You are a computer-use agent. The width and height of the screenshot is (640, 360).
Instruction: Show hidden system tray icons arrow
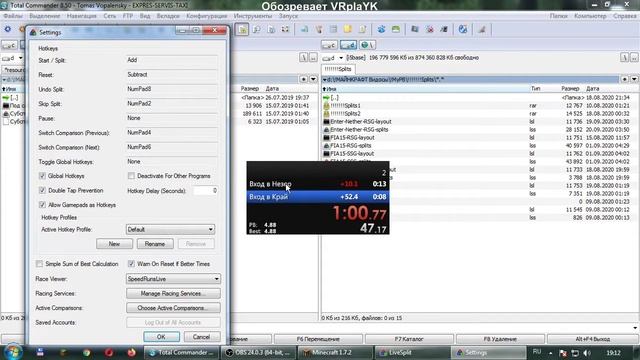click(550, 353)
